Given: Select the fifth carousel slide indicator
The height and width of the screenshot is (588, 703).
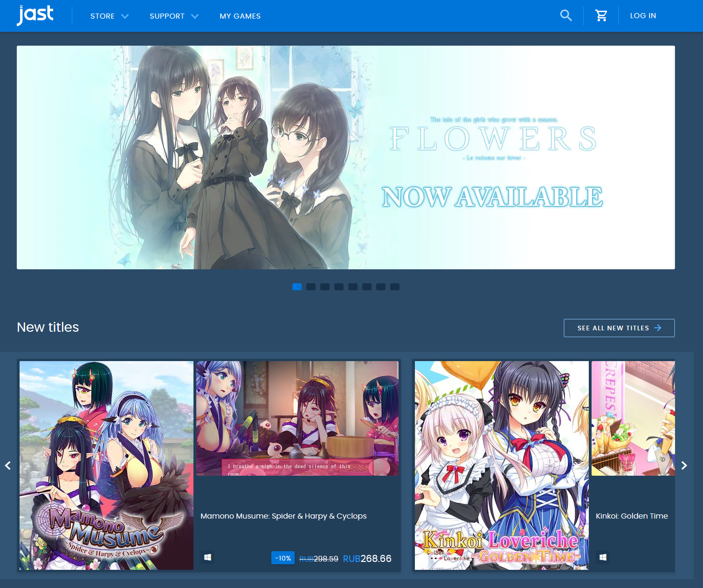Looking at the screenshot, I should coord(353,287).
